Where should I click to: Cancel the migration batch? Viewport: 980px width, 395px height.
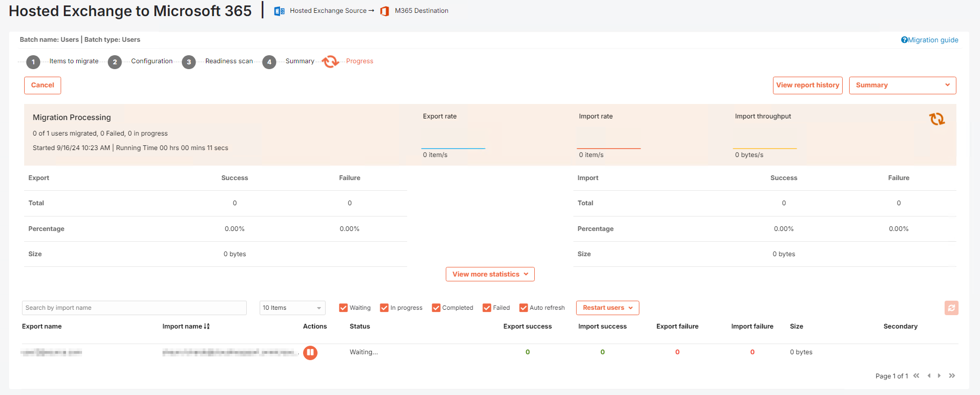pyautogui.click(x=42, y=85)
